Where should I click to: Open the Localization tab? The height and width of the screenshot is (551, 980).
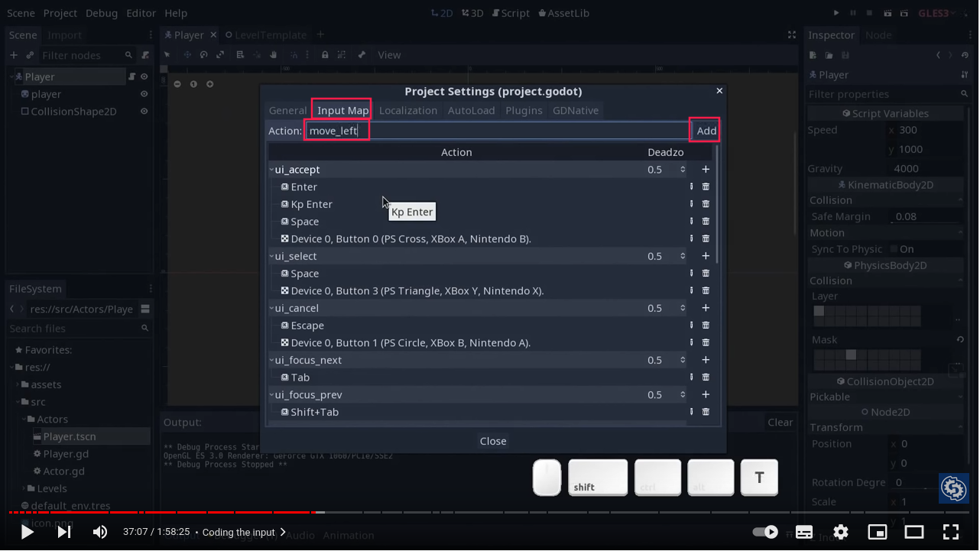[x=408, y=110]
